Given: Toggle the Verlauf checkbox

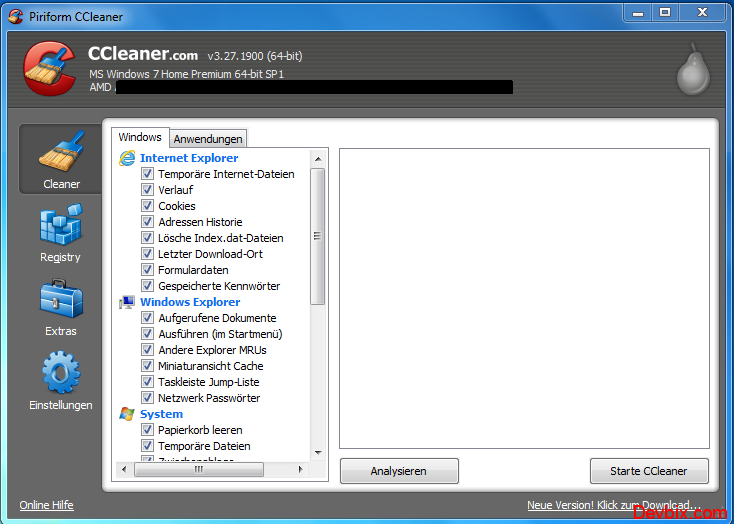Looking at the screenshot, I should point(147,190).
